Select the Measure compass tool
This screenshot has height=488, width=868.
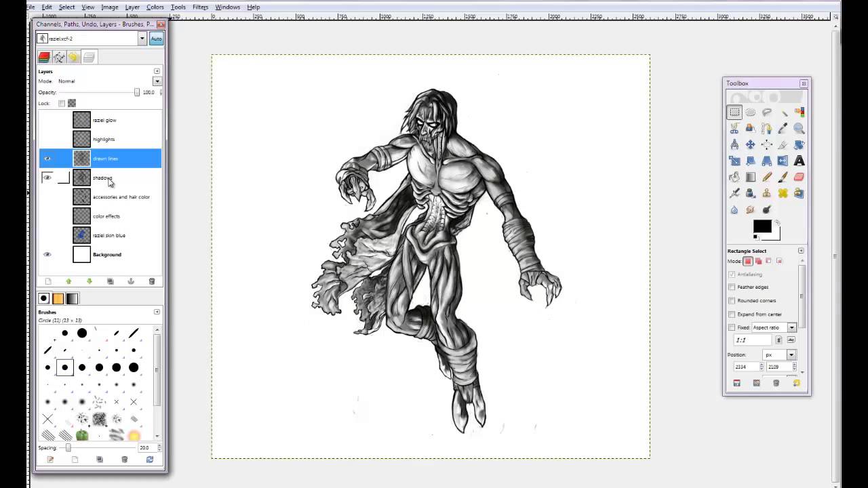click(734, 144)
